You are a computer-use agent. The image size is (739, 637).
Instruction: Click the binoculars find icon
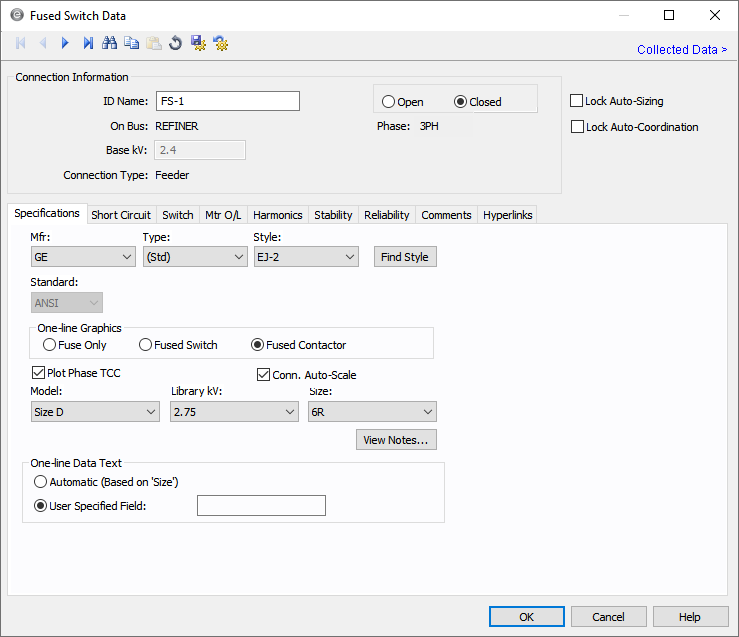coord(110,43)
